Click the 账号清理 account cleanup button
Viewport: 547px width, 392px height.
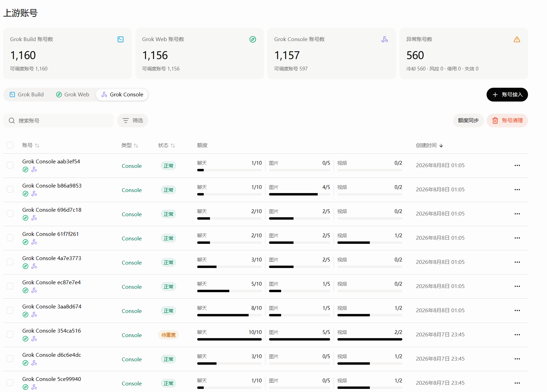[507, 121]
